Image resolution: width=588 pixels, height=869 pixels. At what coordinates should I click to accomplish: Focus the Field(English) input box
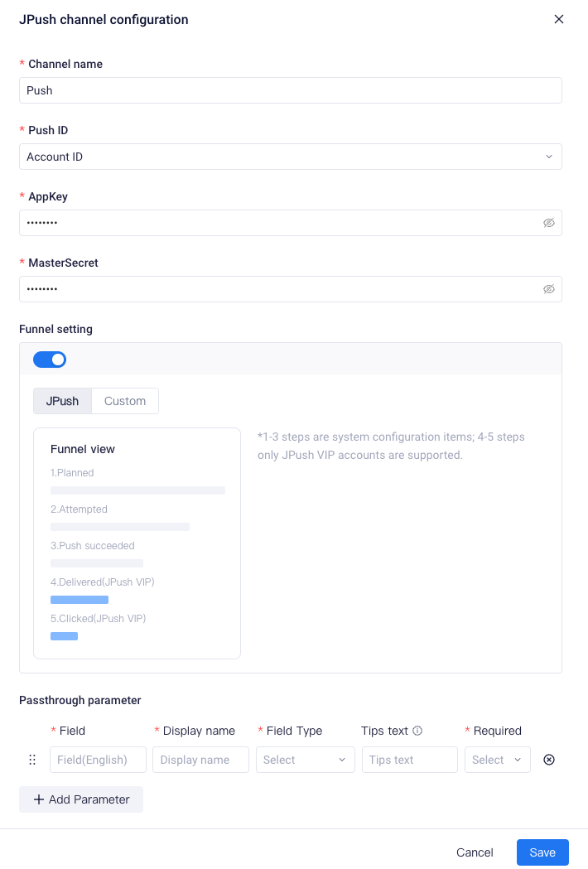coord(98,760)
